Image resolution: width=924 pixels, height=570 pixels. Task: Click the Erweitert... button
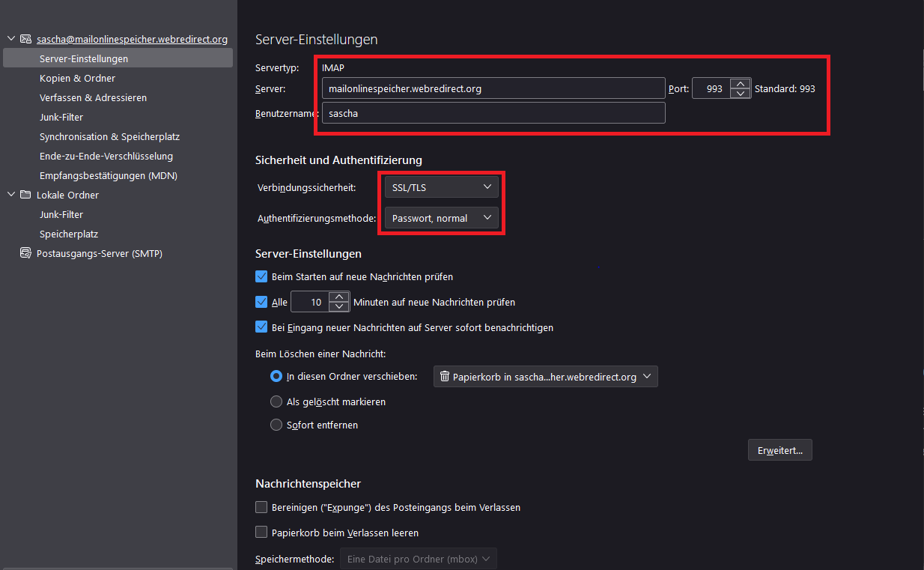779,450
